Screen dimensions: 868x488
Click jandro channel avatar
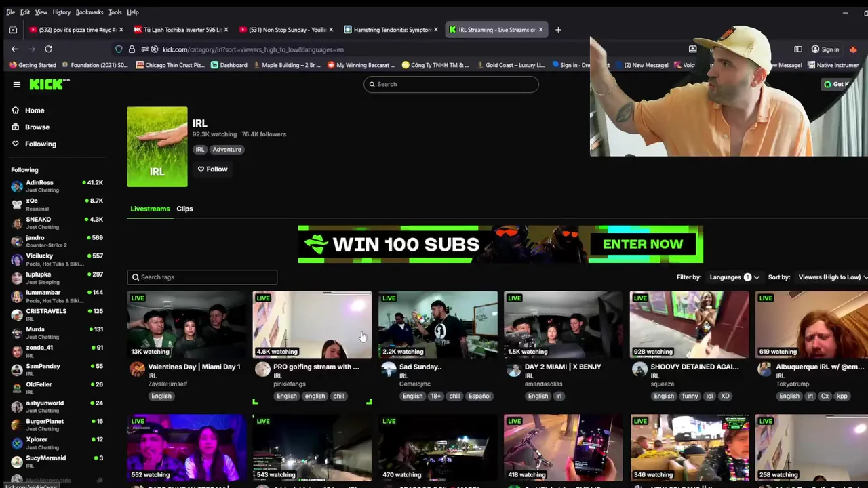click(17, 241)
